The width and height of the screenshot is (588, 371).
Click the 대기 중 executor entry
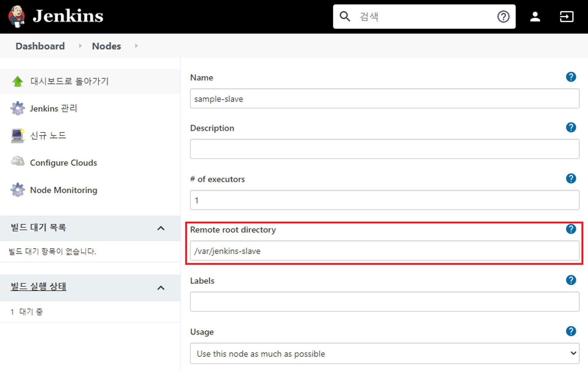31,312
